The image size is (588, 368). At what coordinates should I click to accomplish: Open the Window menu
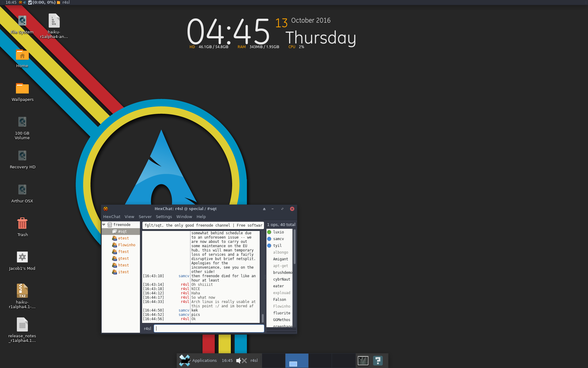click(x=184, y=217)
